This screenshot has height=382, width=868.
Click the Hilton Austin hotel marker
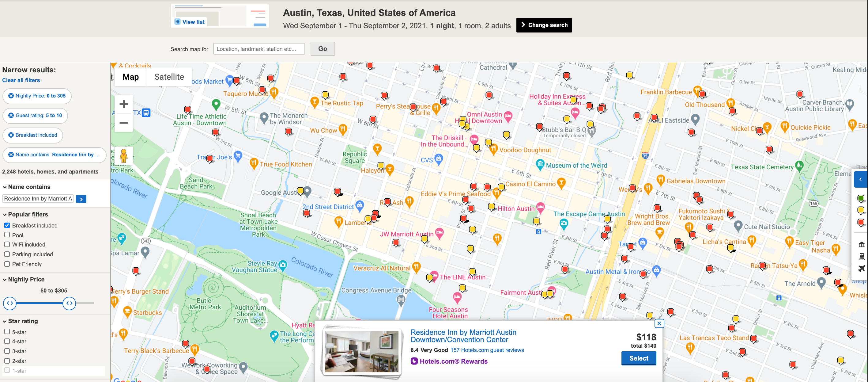coord(541,208)
